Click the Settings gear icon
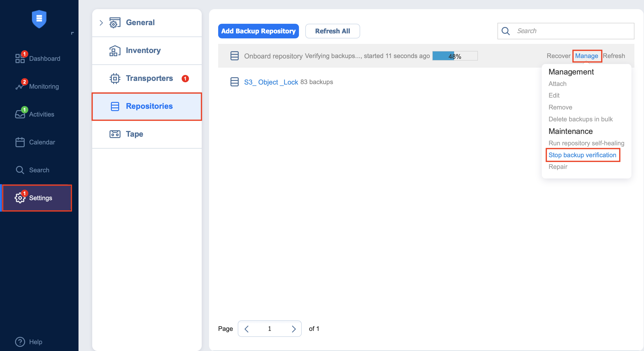The width and height of the screenshot is (644, 351). 20,198
